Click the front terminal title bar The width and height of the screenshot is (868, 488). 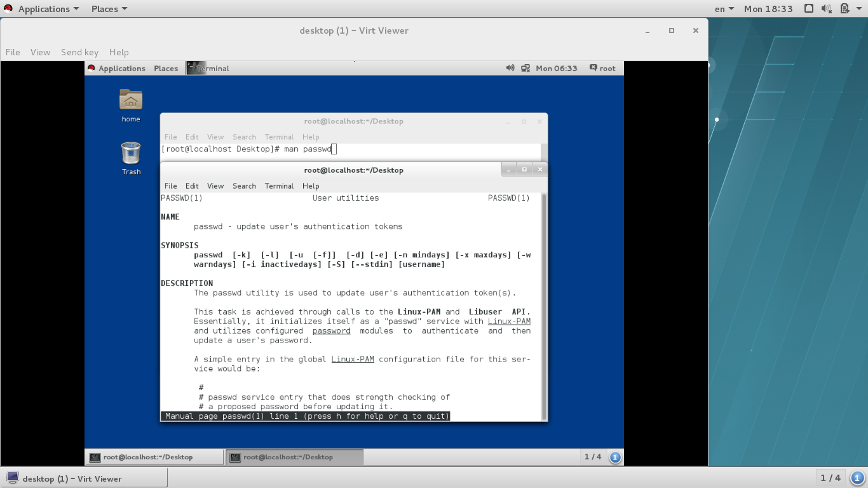(x=353, y=170)
